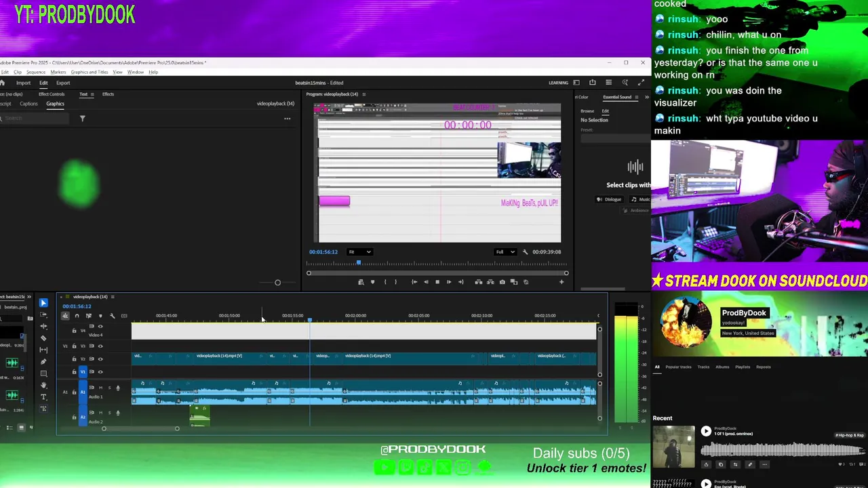Select the Pen tool
The height and width of the screenshot is (488, 868).
(43, 361)
